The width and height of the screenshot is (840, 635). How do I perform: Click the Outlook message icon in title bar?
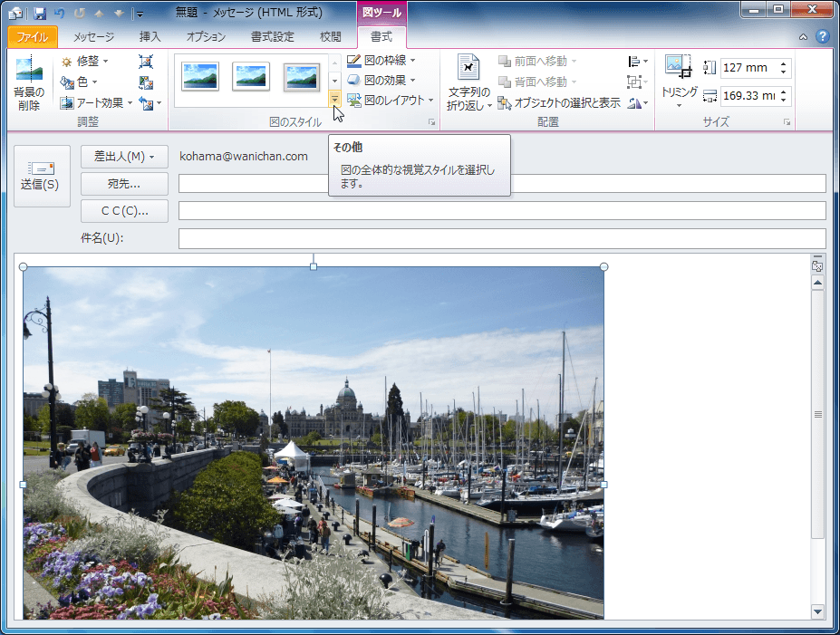(15, 13)
